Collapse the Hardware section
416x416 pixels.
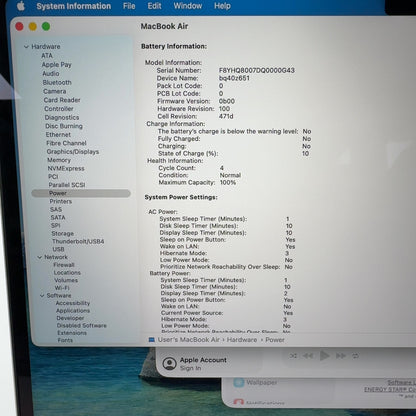(x=26, y=47)
